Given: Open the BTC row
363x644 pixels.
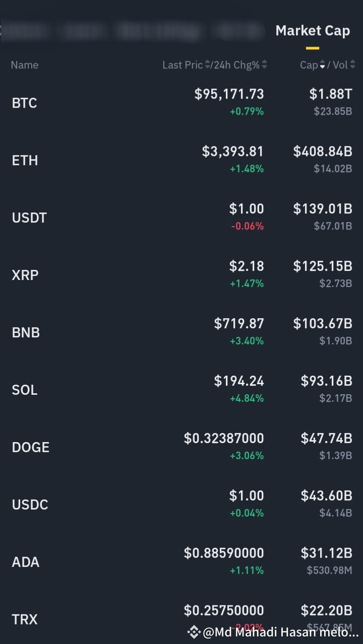Looking at the screenshot, I should point(181,103).
